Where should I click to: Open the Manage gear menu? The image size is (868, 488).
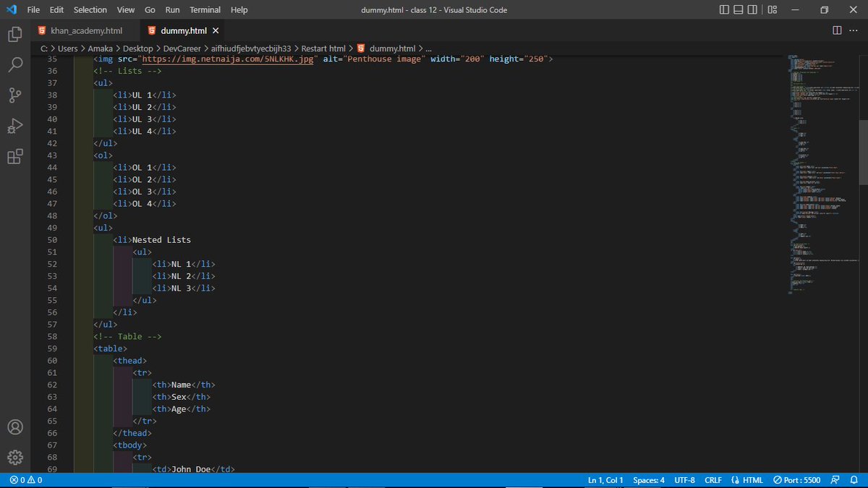pos(15,457)
